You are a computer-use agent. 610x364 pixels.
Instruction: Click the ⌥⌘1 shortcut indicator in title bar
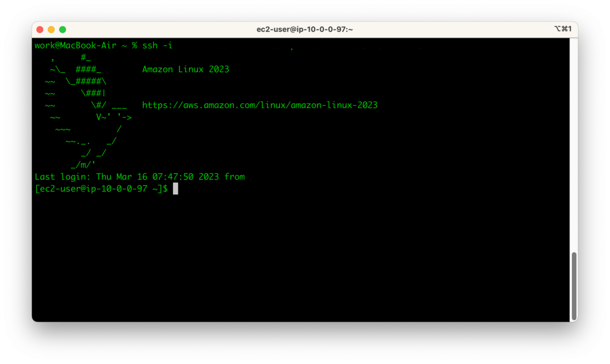pyautogui.click(x=563, y=29)
